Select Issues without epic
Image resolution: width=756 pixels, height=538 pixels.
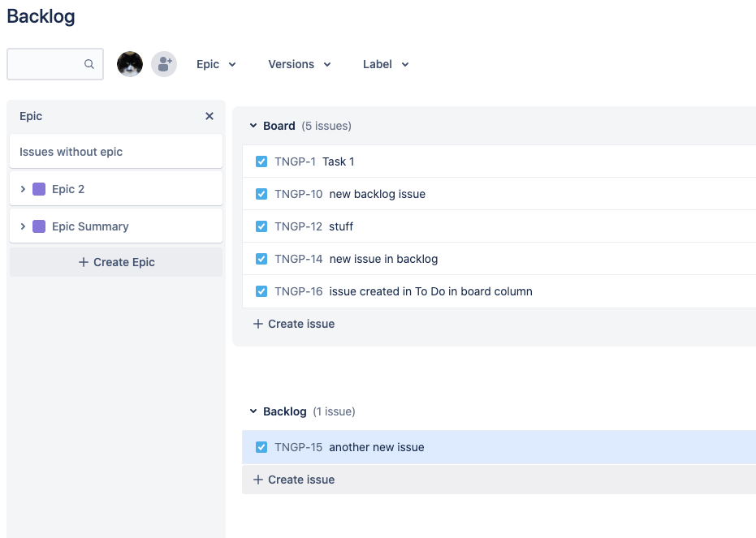116,152
